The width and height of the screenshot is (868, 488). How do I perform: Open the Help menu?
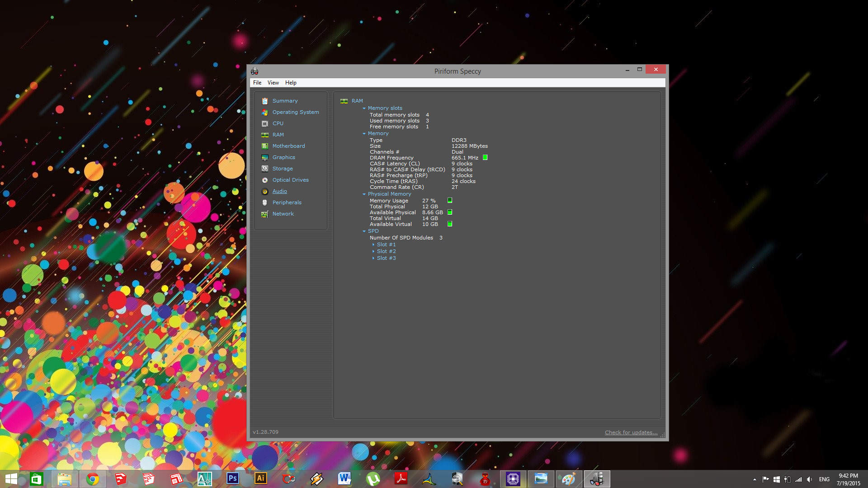[x=291, y=83]
